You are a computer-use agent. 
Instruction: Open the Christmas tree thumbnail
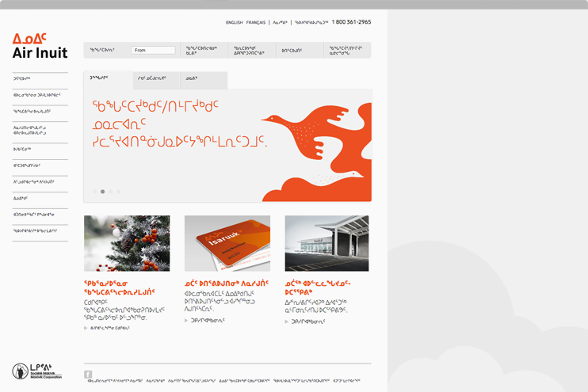click(127, 243)
